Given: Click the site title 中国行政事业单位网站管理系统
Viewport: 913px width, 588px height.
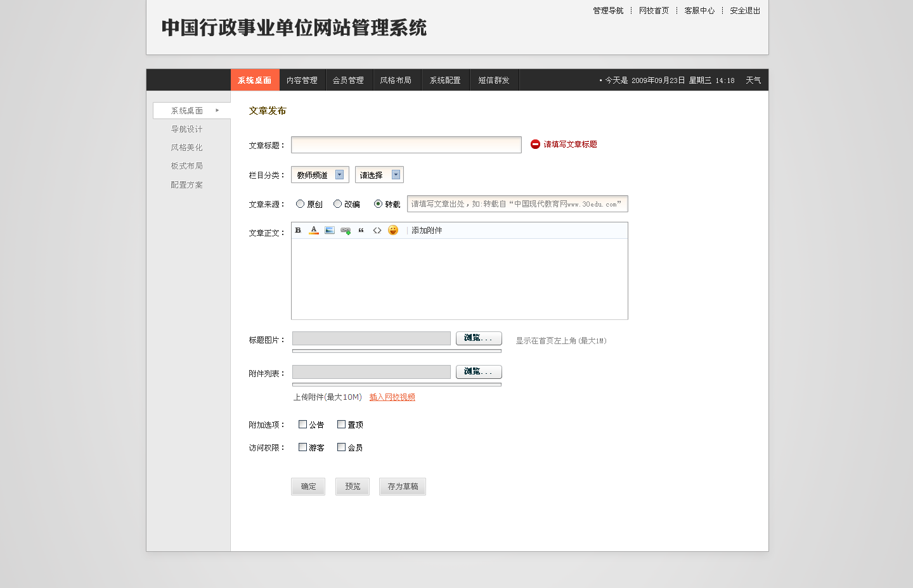Looking at the screenshot, I should tap(294, 28).
